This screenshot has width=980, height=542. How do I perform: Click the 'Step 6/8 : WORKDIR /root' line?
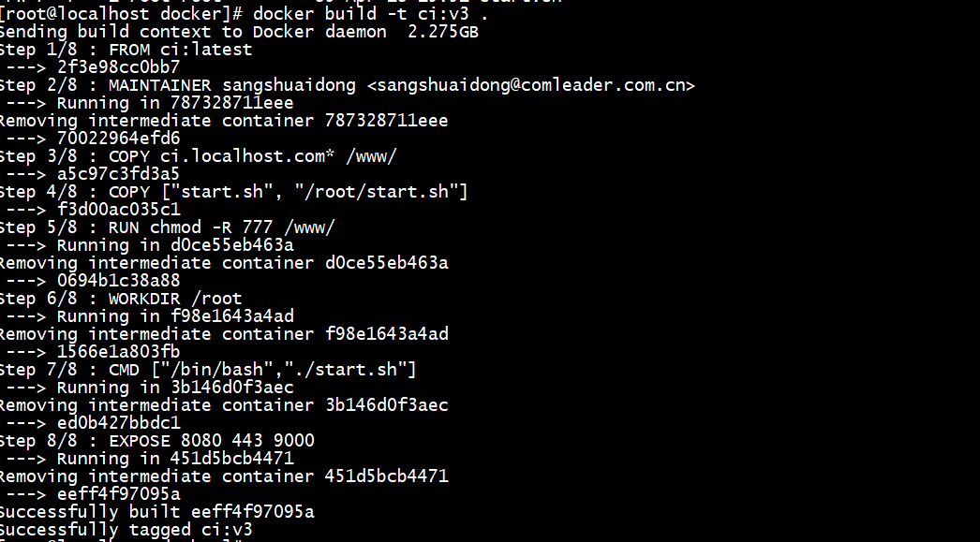[121, 299]
